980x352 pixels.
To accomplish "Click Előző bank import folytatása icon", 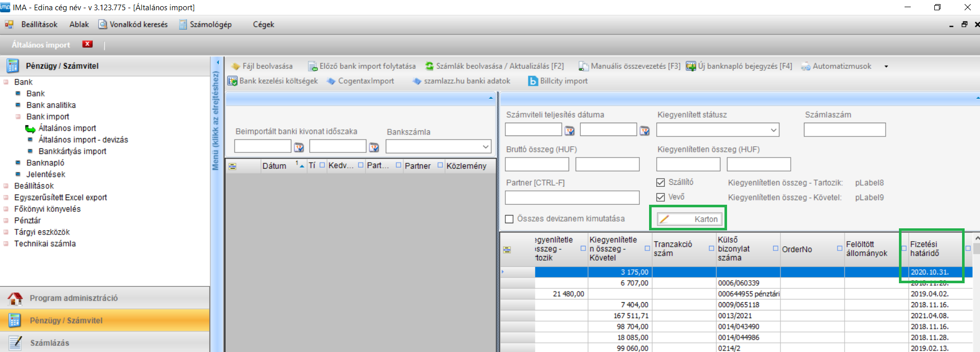I will tap(312, 66).
